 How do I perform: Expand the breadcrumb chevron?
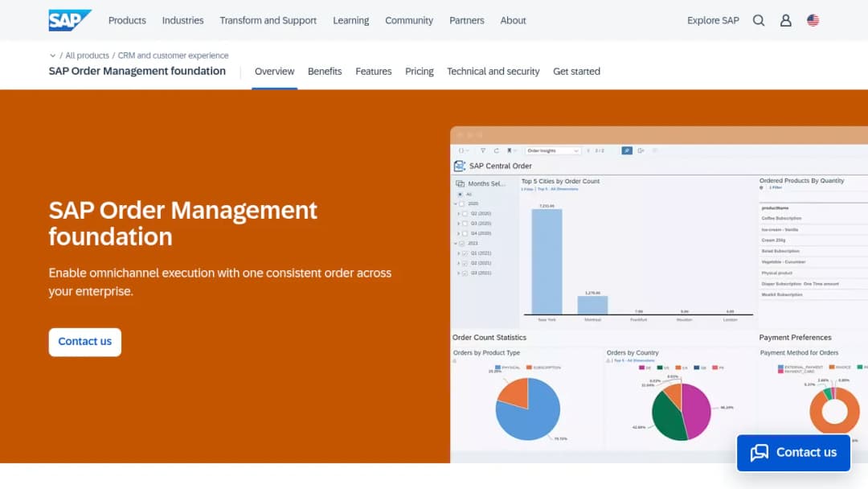pos(52,55)
